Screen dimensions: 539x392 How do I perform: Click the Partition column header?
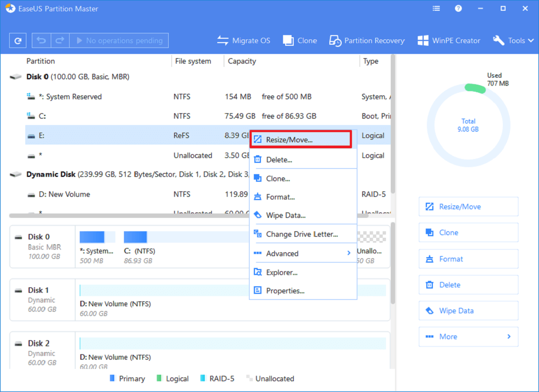40,61
